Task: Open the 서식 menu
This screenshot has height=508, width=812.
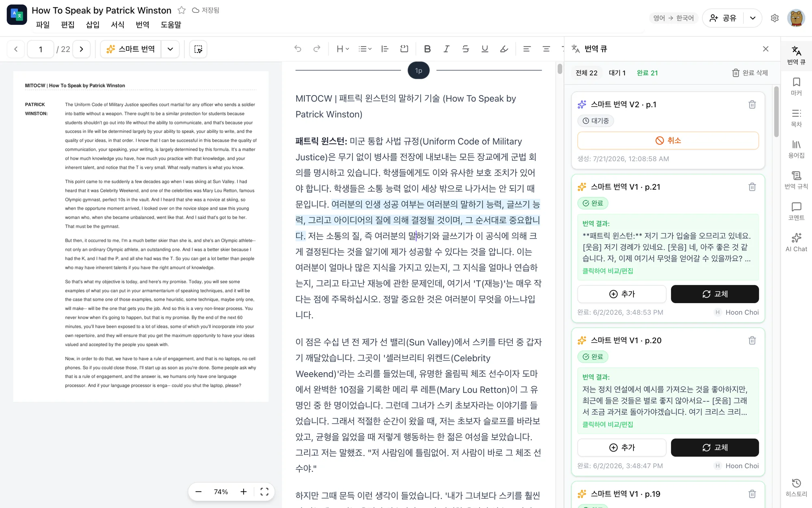Action: click(118, 25)
